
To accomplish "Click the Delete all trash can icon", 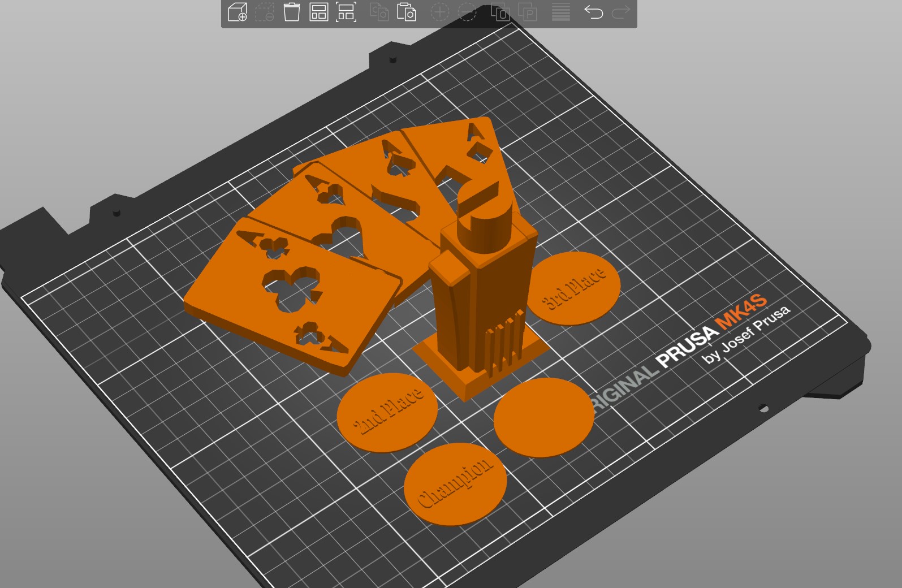I will tap(292, 12).
